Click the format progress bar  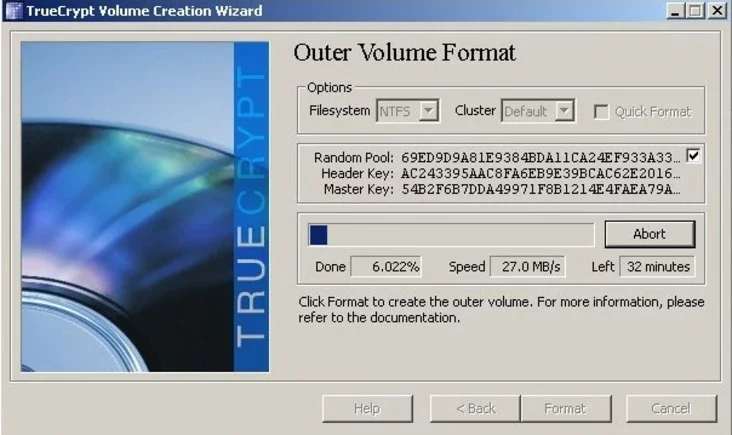point(451,234)
